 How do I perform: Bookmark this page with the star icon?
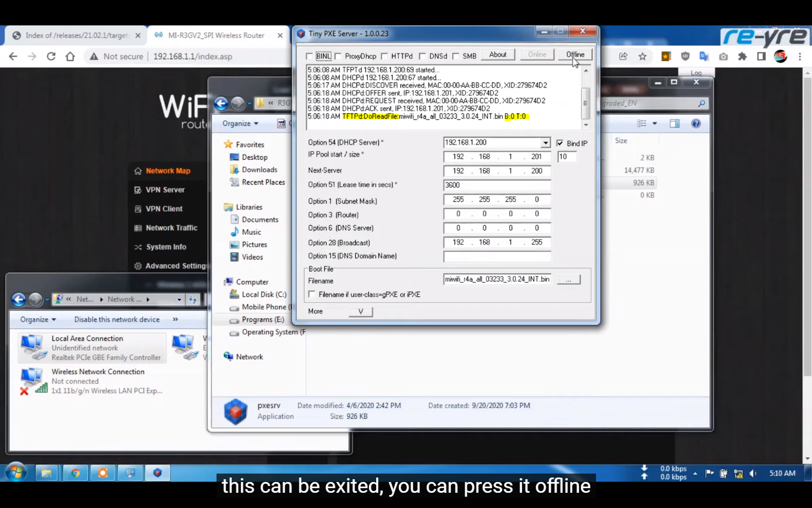[x=642, y=56]
